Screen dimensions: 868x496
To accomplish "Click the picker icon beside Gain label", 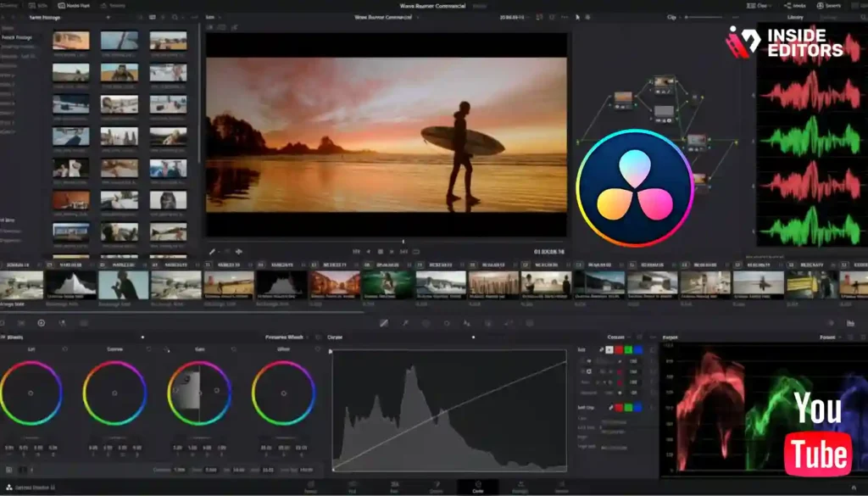I will 166,349.
